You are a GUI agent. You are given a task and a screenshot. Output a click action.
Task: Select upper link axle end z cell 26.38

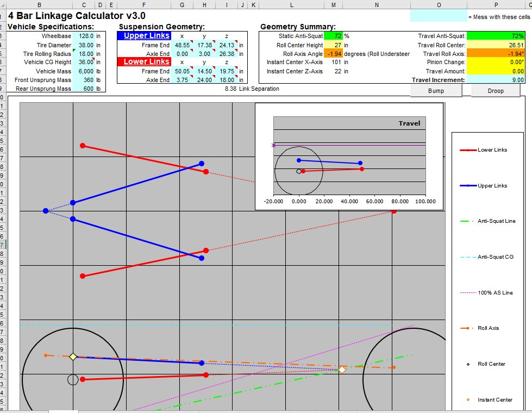[x=227, y=54]
